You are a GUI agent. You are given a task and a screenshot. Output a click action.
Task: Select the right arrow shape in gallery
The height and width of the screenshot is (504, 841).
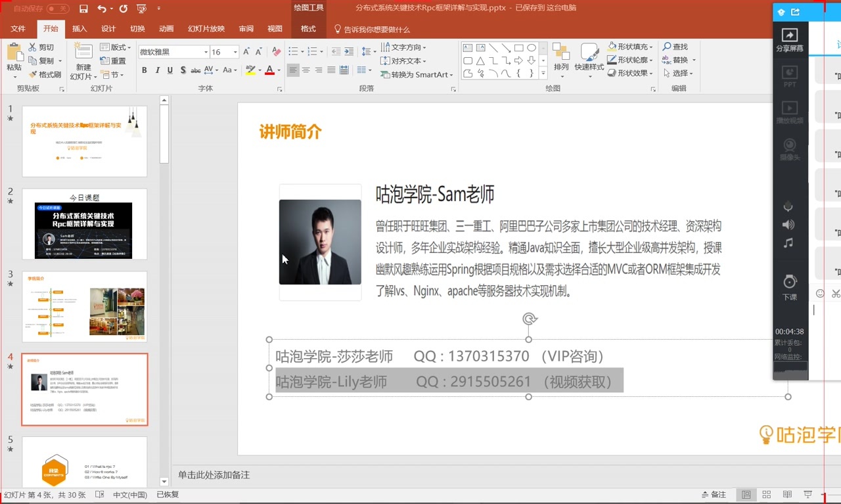(x=518, y=60)
